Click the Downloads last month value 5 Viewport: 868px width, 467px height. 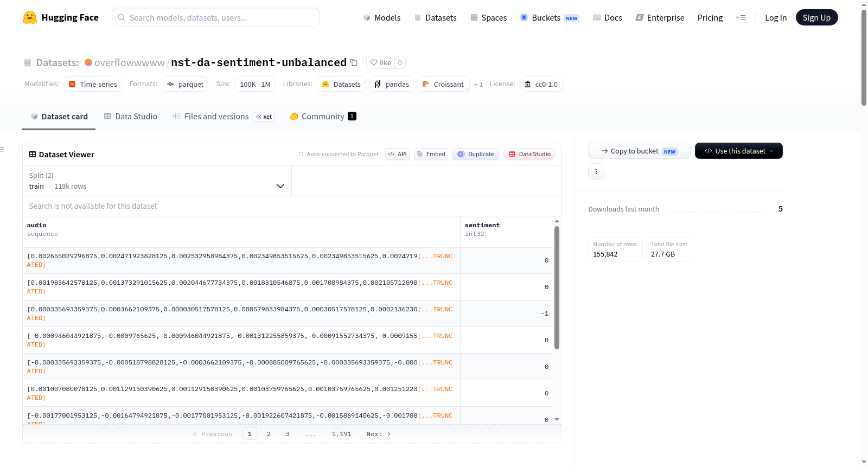click(x=781, y=209)
